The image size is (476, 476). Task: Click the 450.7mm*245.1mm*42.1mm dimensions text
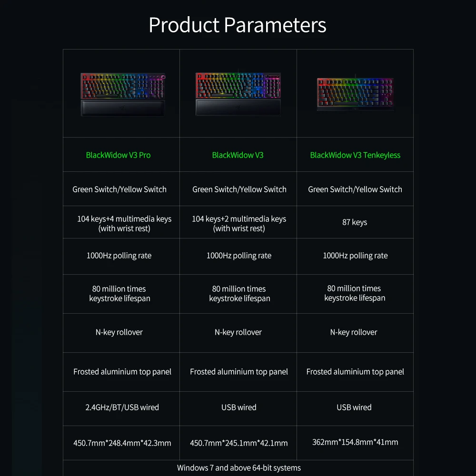point(238,443)
